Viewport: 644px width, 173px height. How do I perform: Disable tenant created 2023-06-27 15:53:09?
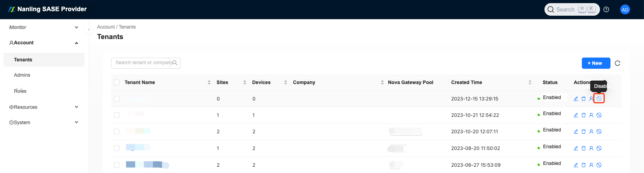[599, 165]
